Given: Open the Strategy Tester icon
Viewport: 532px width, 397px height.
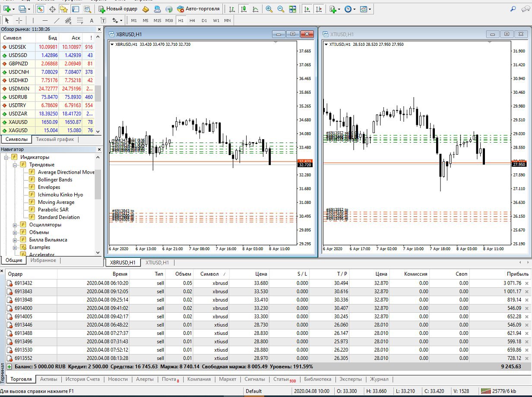Looking at the screenshot, I should [87, 9].
